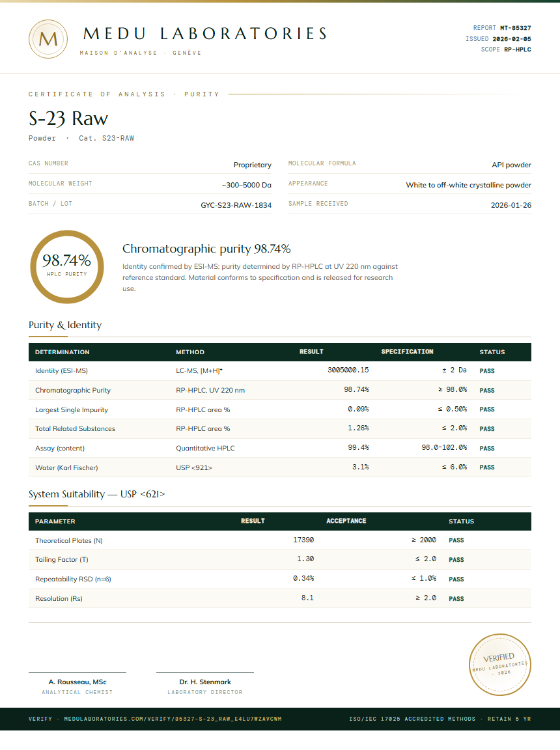The width and height of the screenshot is (560, 750).
Task: Click the Assay (content) row label
Action: (60, 448)
